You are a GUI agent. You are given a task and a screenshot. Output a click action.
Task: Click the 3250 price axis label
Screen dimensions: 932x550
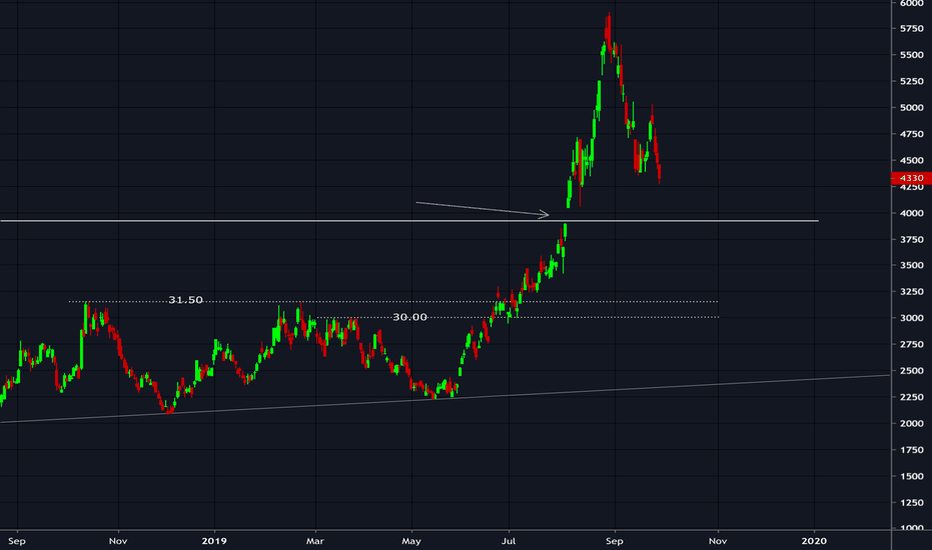point(912,292)
